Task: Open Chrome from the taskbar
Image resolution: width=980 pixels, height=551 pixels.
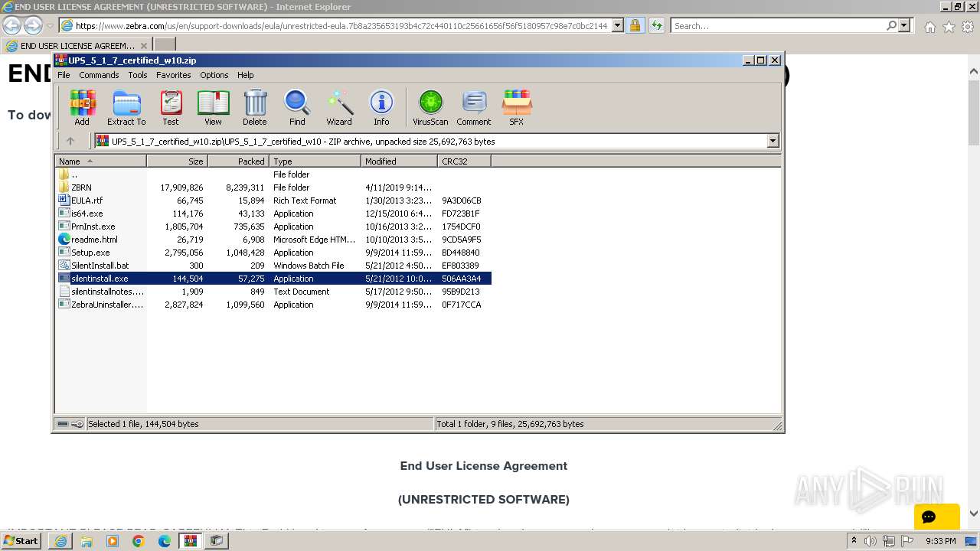Action: click(x=138, y=541)
